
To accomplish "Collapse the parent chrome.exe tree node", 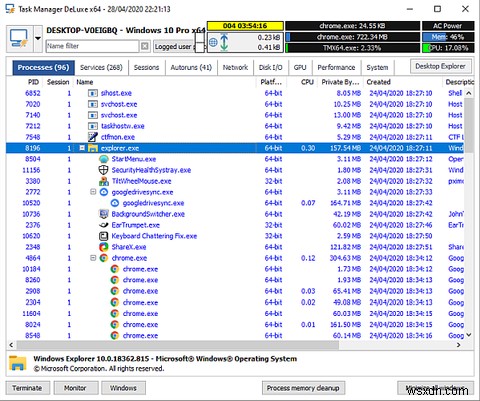I will click(x=93, y=258).
